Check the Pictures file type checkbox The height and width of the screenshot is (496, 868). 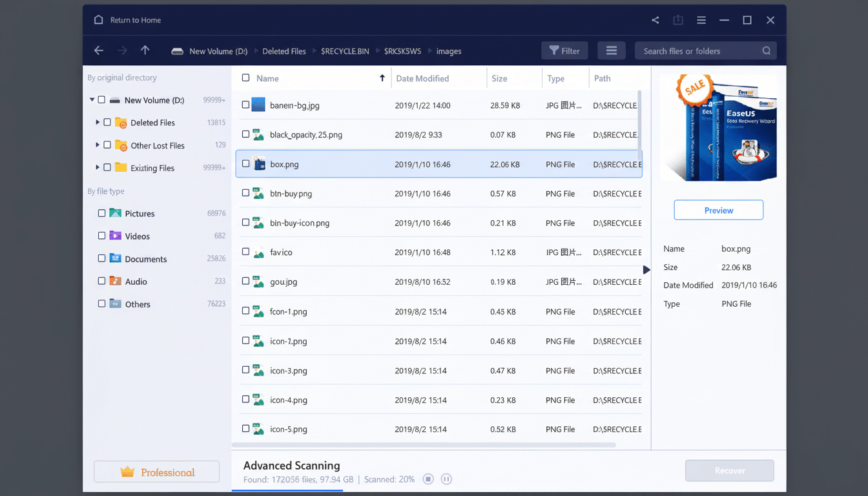[102, 213]
